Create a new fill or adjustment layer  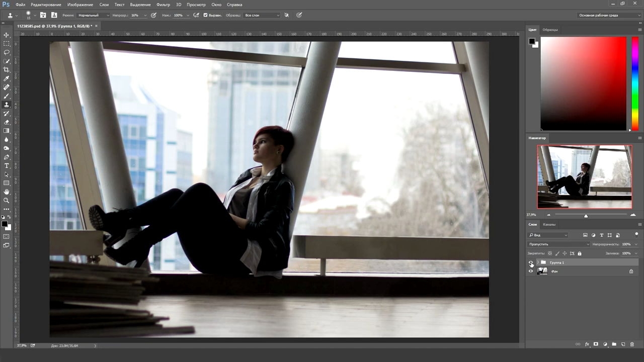605,344
